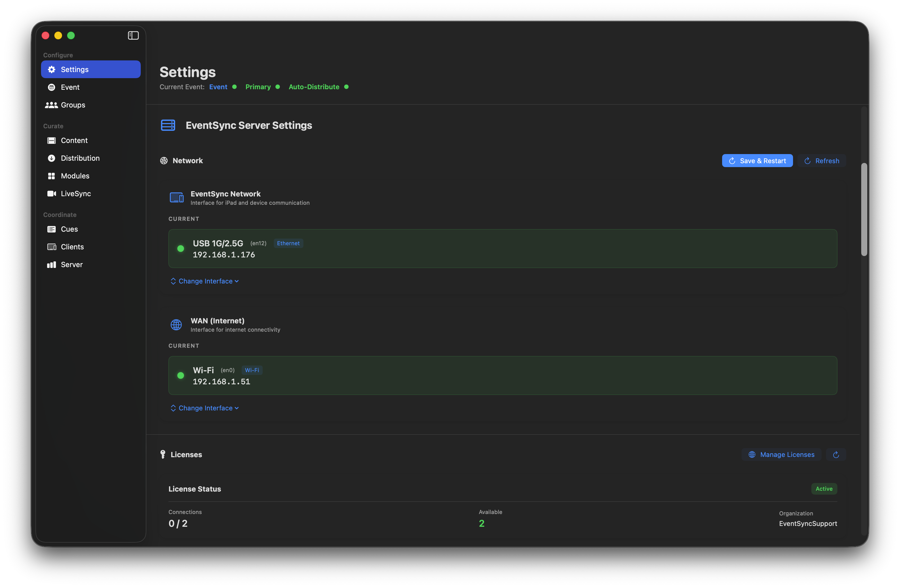Screen dimensions: 900x588
Task: Click the (en12) interface identifier
Action: coord(258,244)
